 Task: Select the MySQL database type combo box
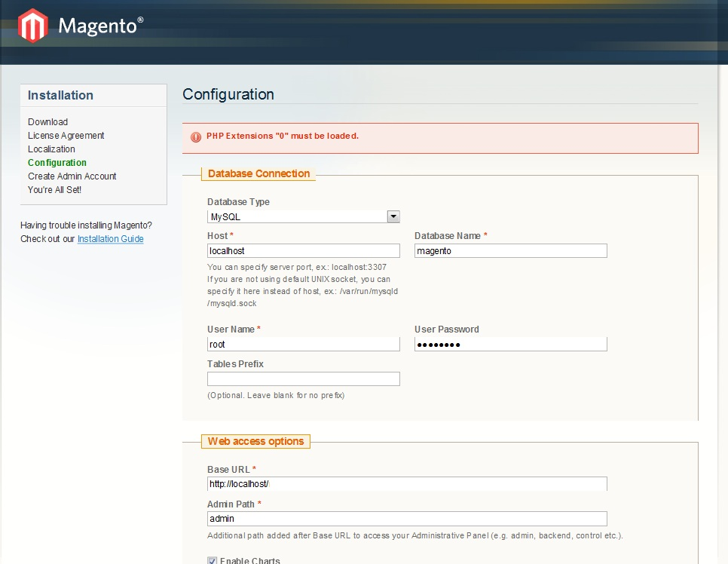pos(304,216)
